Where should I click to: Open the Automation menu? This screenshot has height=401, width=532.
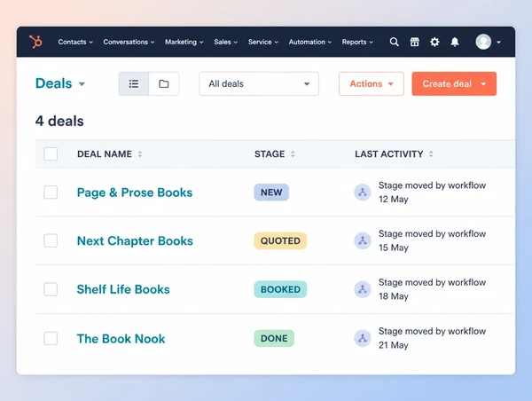coord(310,42)
